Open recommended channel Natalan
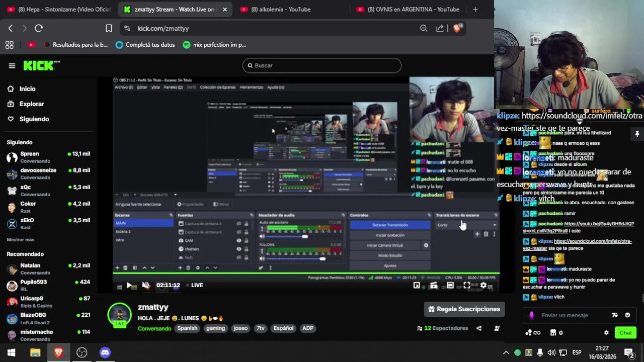Viewport: 644px width, 362px height. [48, 268]
